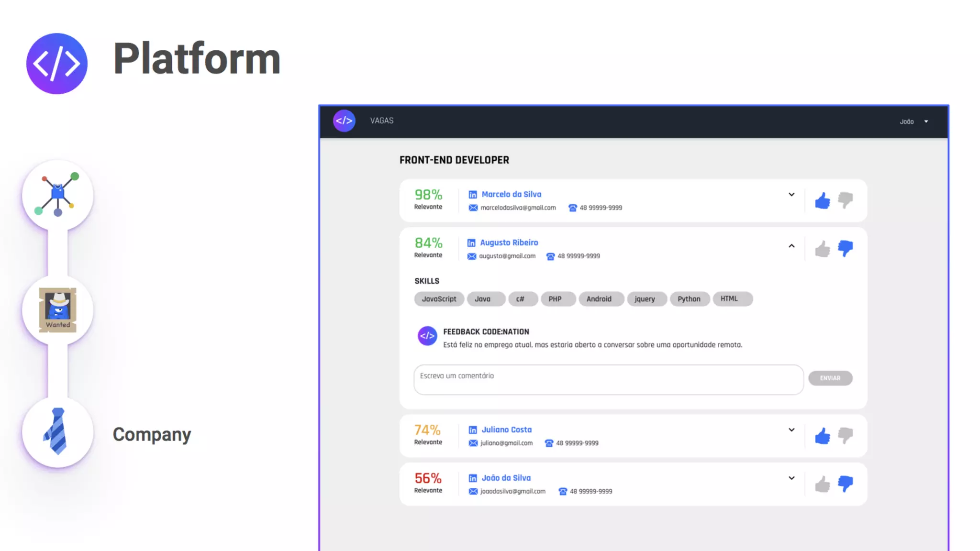Click the network graph circle icon
The height and width of the screenshot is (551, 980).
[57, 195]
